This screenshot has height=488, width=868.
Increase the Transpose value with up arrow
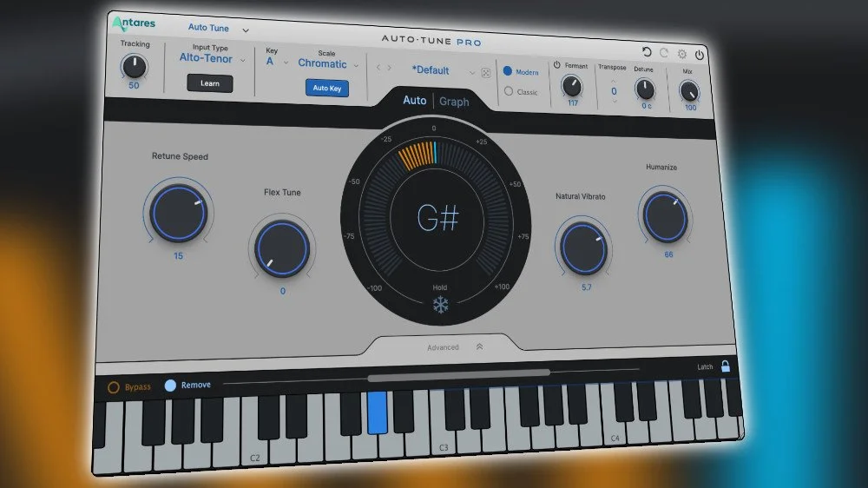614,81
